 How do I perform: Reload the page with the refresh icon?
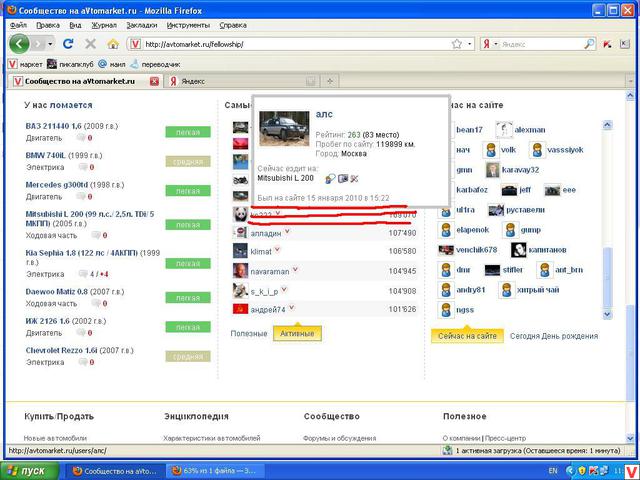pos(68,44)
